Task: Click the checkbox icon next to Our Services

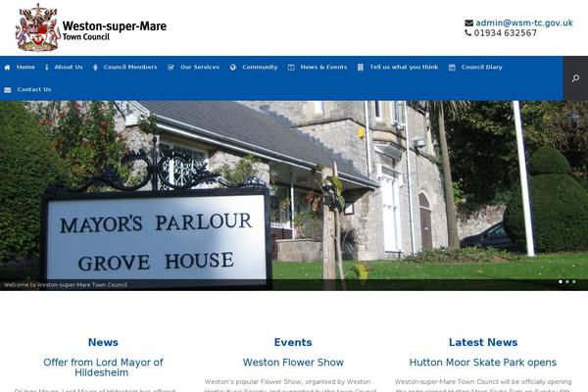Action: (171, 68)
